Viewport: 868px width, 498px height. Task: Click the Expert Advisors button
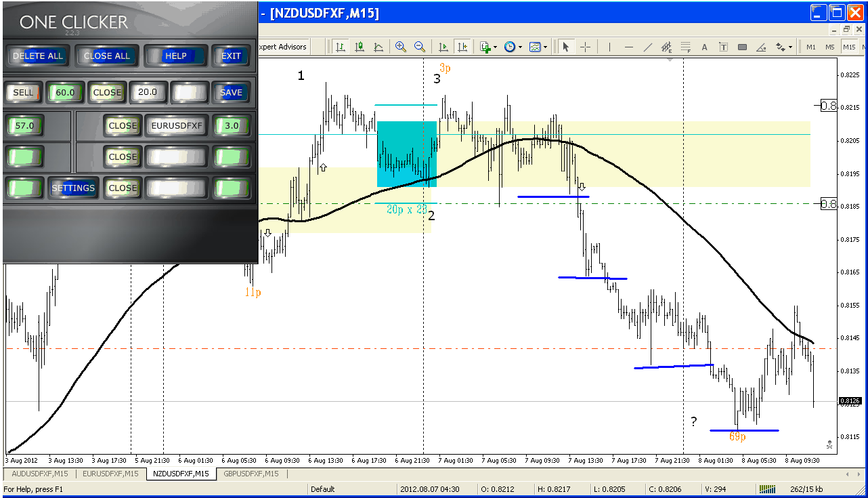tap(283, 47)
